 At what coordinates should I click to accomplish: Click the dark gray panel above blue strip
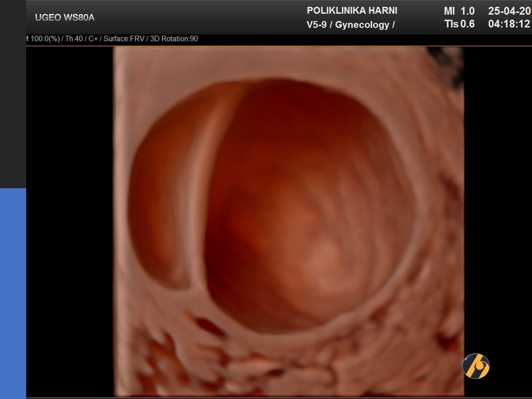pyautogui.click(x=13, y=94)
